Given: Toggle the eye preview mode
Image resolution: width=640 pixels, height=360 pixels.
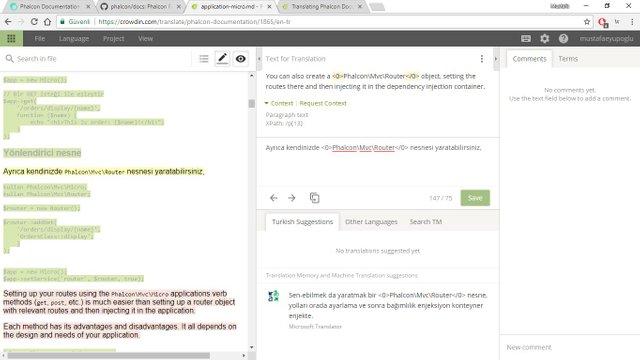Looking at the screenshot, I should (240, 59).
